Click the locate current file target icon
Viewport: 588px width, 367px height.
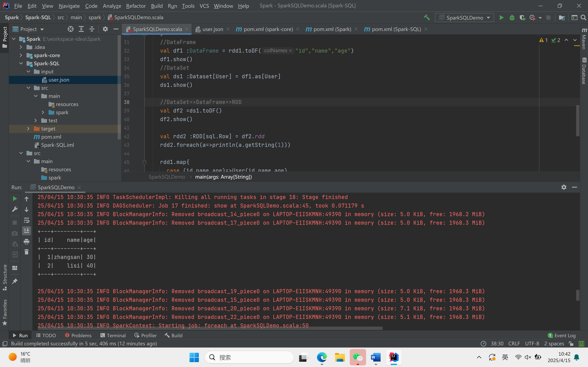[x=70, y=29]
